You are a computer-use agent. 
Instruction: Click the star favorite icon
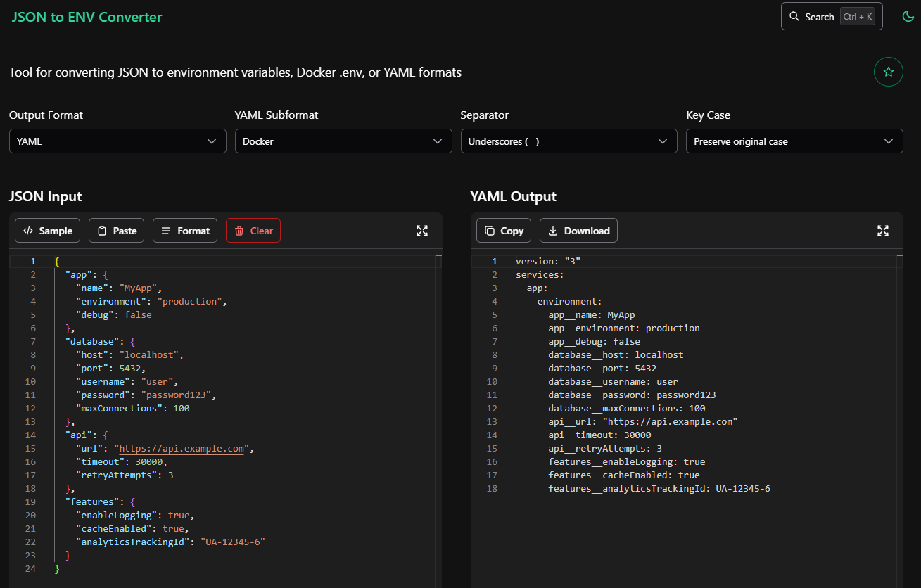click(888, 71)
